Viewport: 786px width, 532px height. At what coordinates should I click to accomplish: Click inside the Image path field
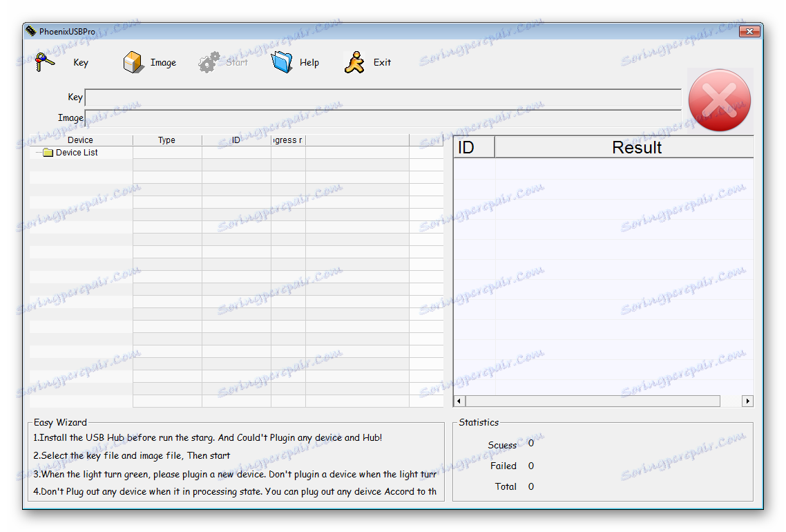point(383,118)
